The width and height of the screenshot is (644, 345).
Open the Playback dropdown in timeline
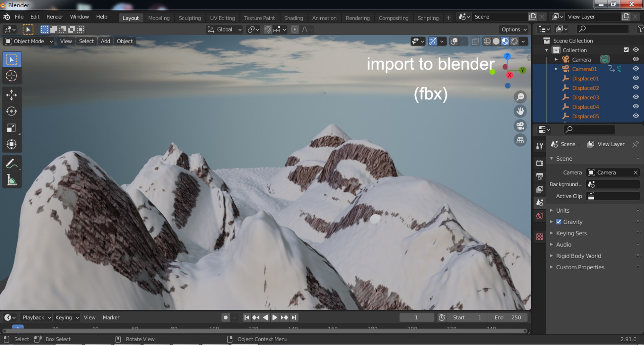point(36,318)
